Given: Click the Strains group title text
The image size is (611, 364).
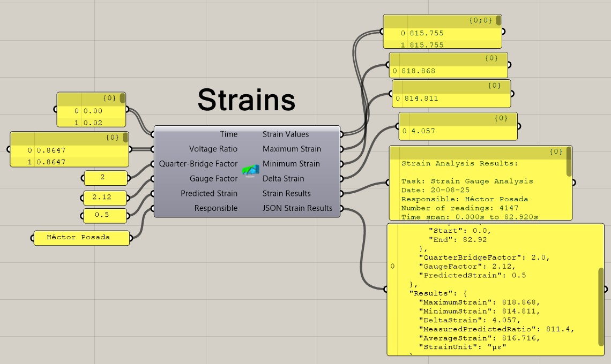Looking at the screenshot, I should 247,100.
